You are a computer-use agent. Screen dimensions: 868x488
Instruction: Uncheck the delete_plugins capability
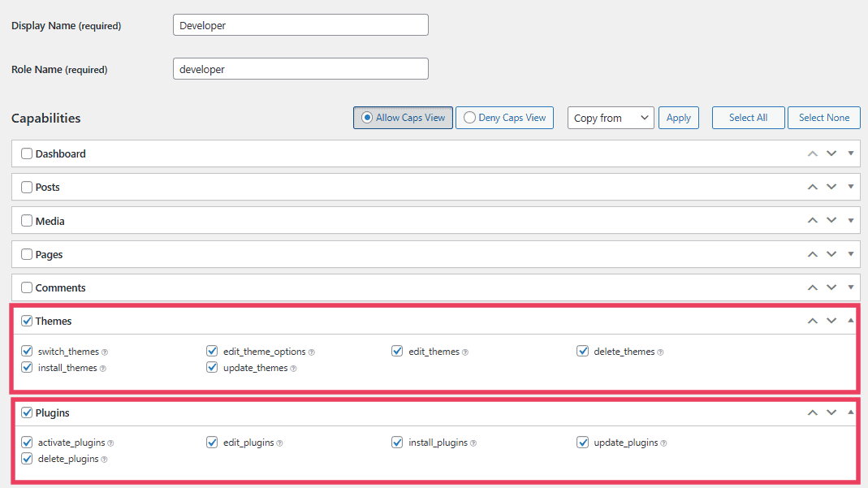(x=27, y=459)
